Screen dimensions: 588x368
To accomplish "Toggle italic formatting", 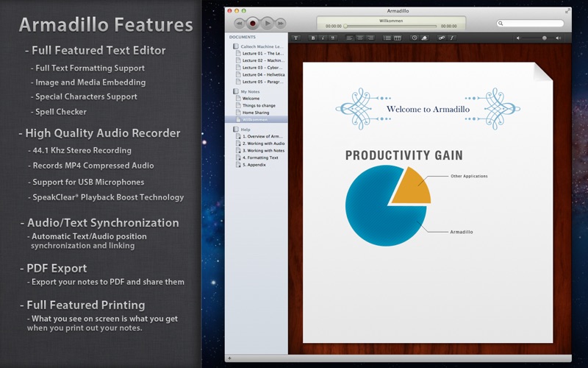I will pyautogui.click(x=323, y=38).
